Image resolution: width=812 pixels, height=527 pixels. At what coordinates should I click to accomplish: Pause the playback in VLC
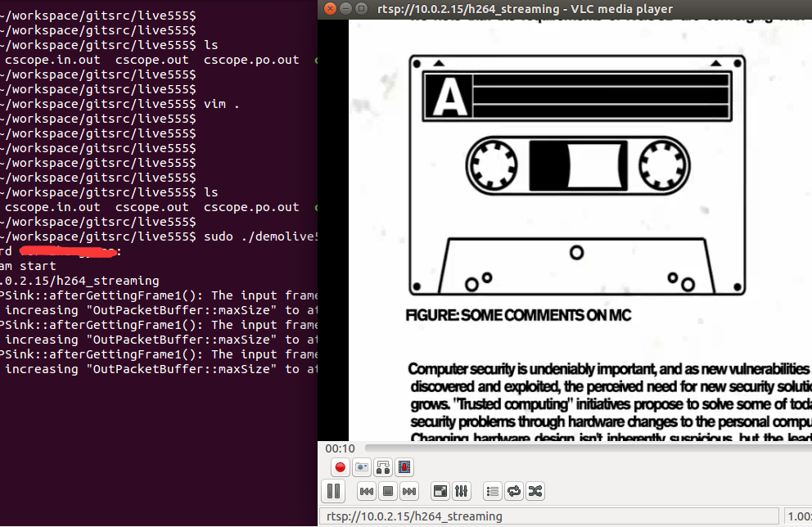(333, 491)
